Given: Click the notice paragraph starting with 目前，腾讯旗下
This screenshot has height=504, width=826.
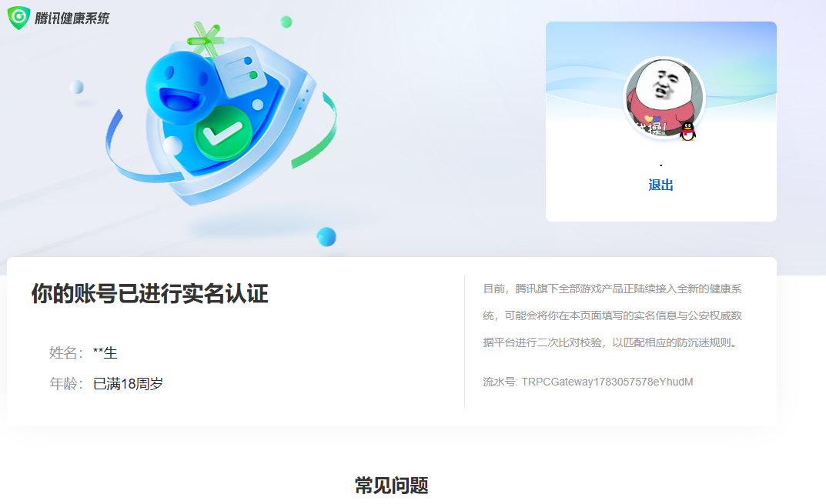Looking at the screenshot, I should click(x=613, y=315).
